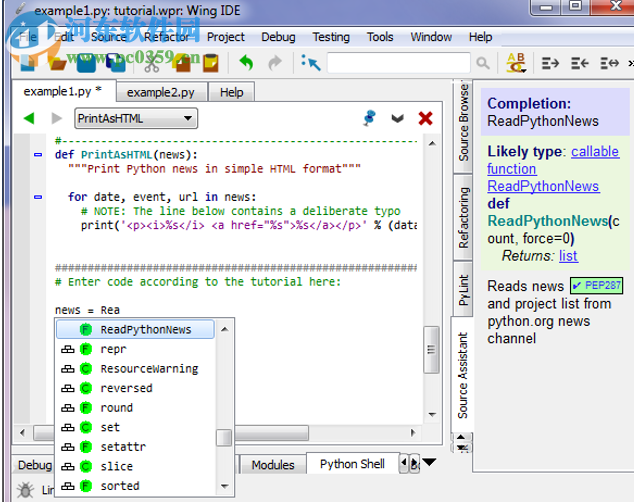The width and height of the screenshot is (634, 502).
Task: Switch to the Python Shell tab
Action: (352, 464)
